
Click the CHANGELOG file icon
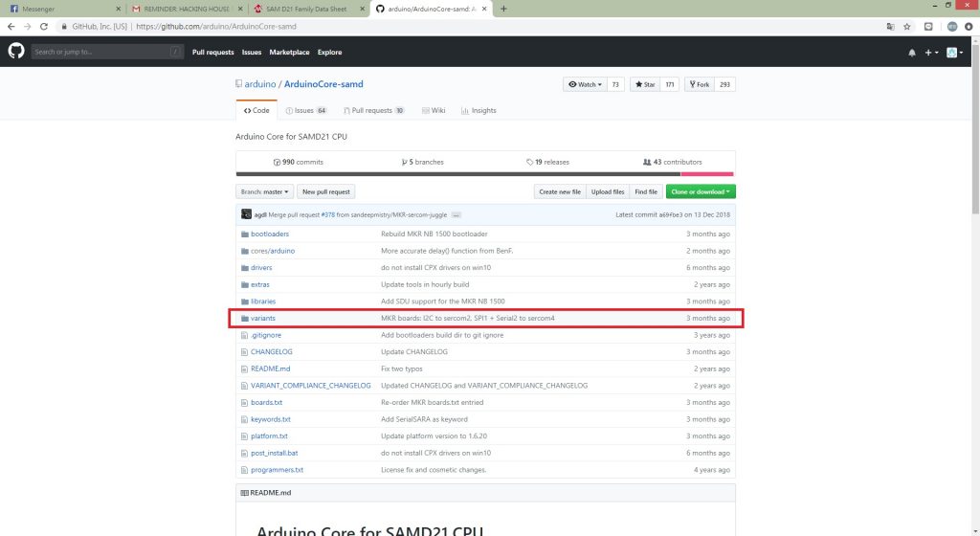[244, 352]
